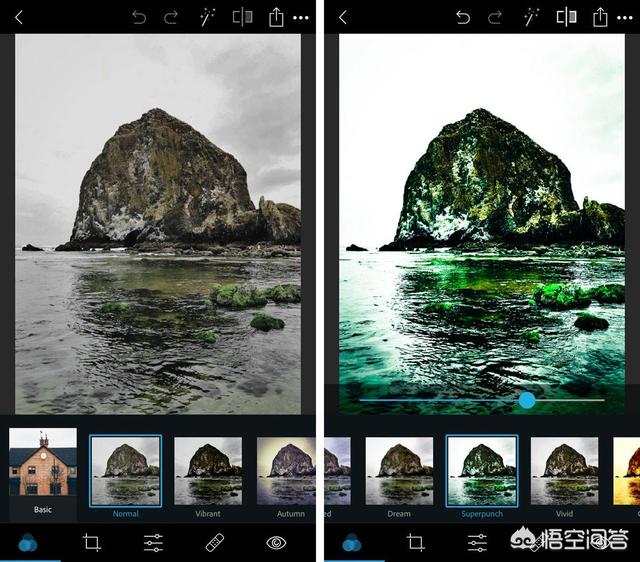Screen dimensions: 640x562
Task: Tap auto-enhance magic wand in left screen
Action: coord(207,18)
